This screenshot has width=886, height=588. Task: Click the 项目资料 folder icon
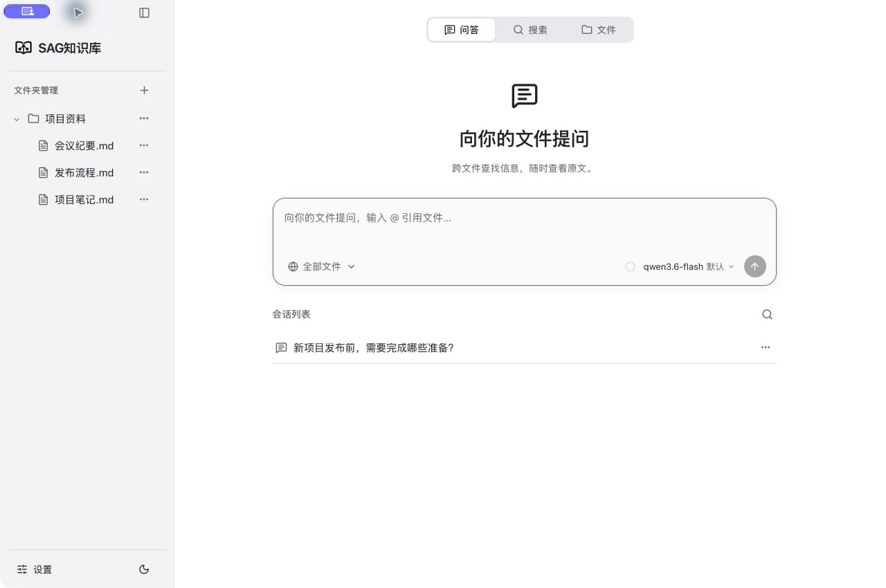[33, 118]
